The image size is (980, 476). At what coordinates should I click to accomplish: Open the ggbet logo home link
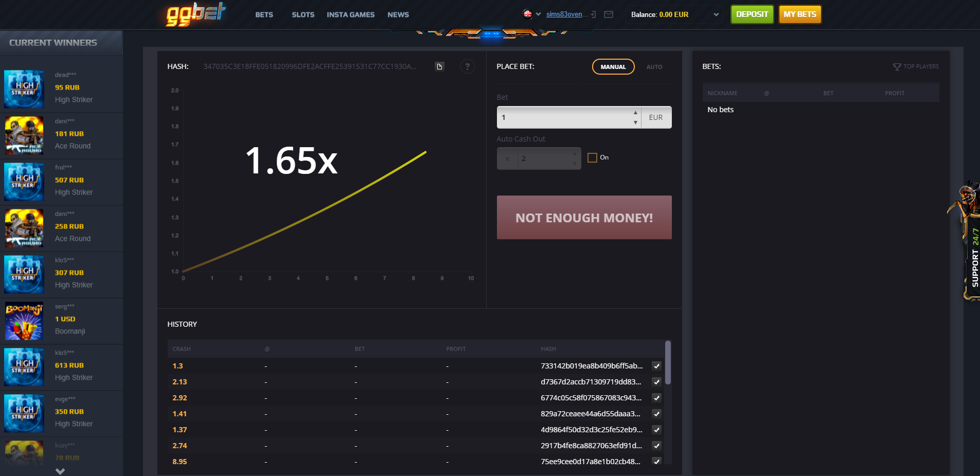click(x=196, y=14)
